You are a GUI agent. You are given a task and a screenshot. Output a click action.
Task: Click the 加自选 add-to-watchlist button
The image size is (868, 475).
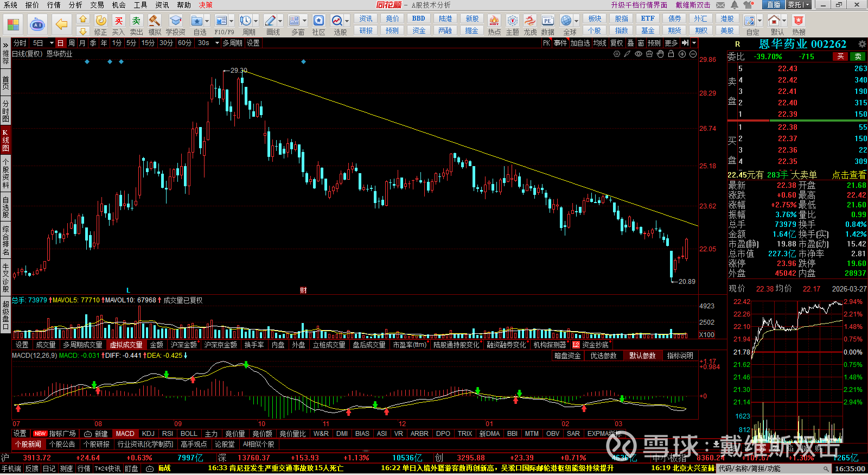[579, 43]
